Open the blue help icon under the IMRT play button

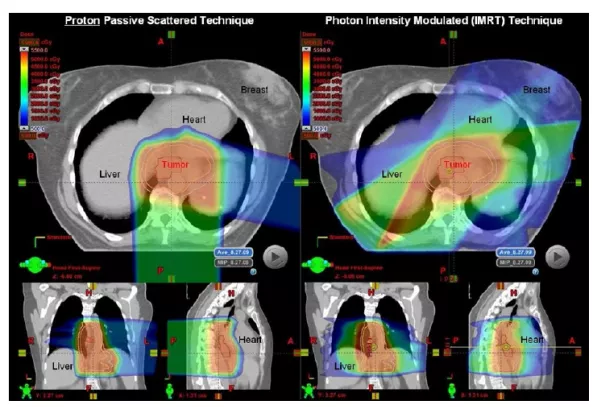(535, 272)
